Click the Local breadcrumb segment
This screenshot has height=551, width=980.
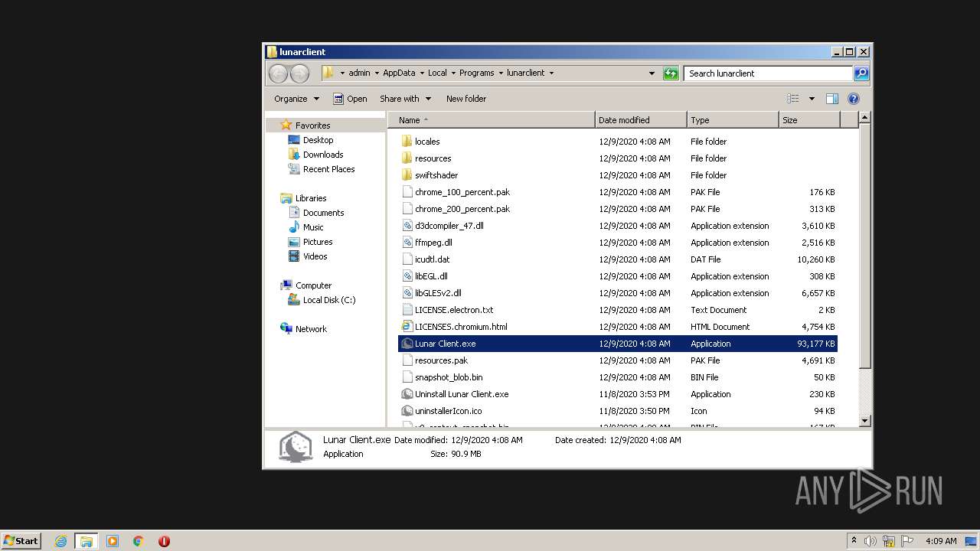click(x=437, y=73)
